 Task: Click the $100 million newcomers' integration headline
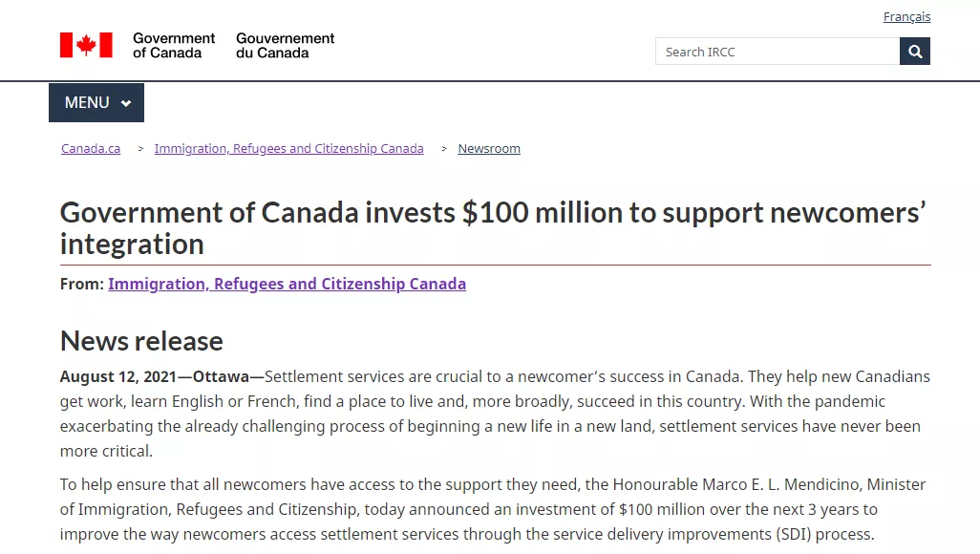point(492,227)
